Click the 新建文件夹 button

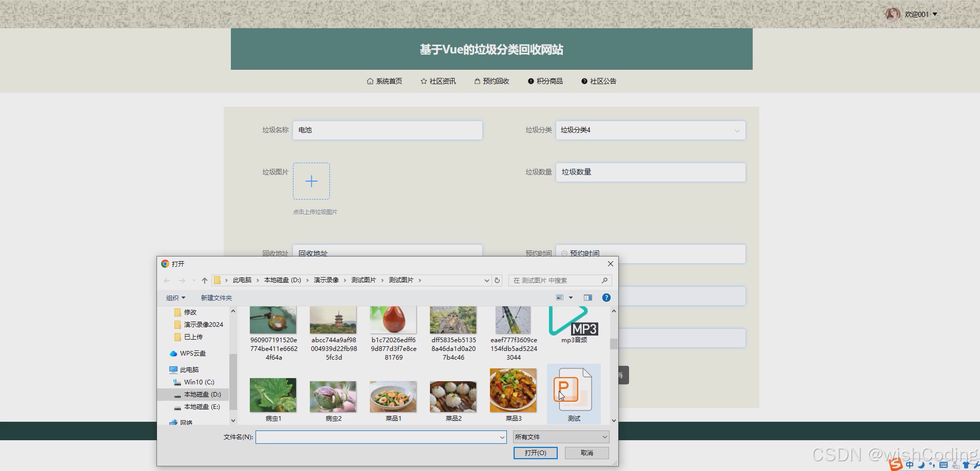click(216, 298)
